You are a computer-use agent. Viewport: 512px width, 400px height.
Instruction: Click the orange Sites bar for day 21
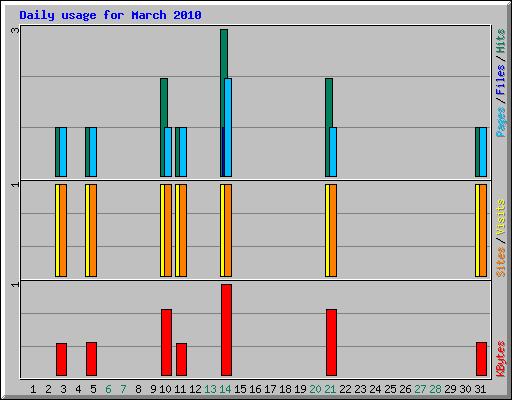pos(333,230)
